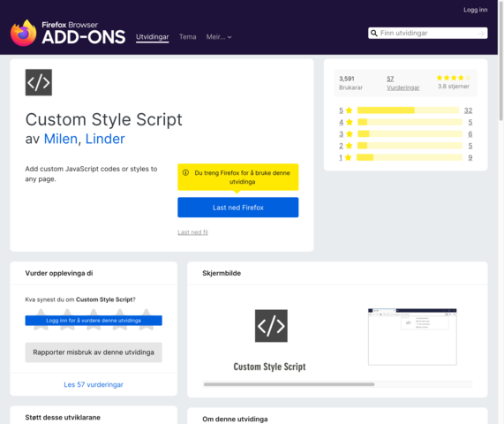Click the info icon in yellow notice

(185, 173)
